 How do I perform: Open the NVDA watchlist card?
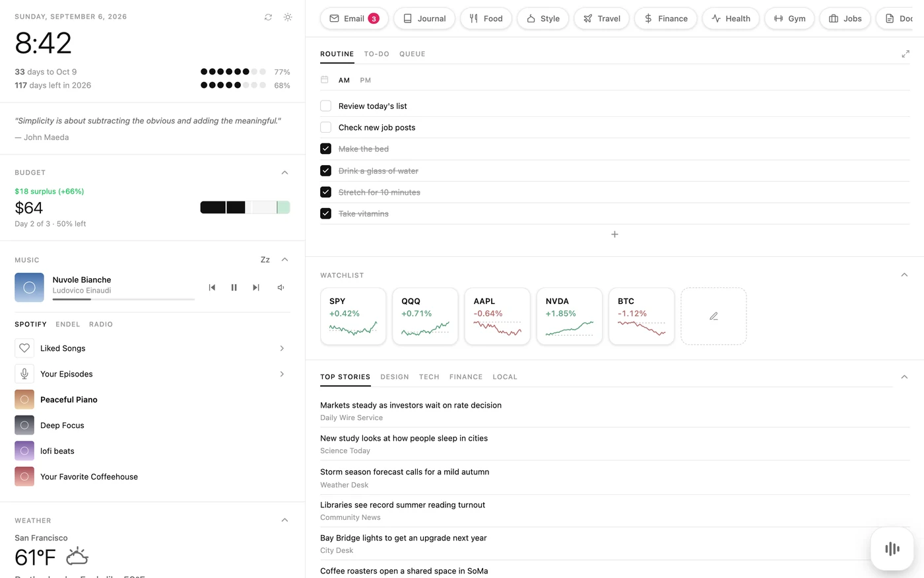(x=570, y=316)
